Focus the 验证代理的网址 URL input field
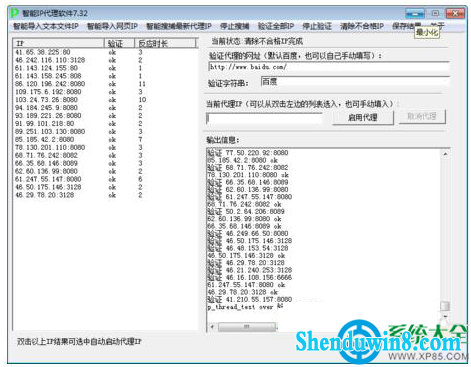This screenshot has width=471, height=367. coord(329,67)
